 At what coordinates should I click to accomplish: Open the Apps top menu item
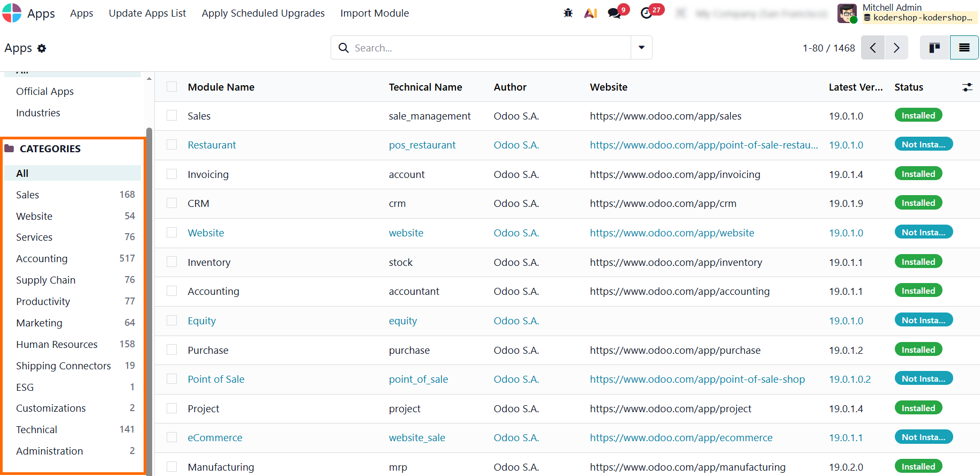click(81, 13)
